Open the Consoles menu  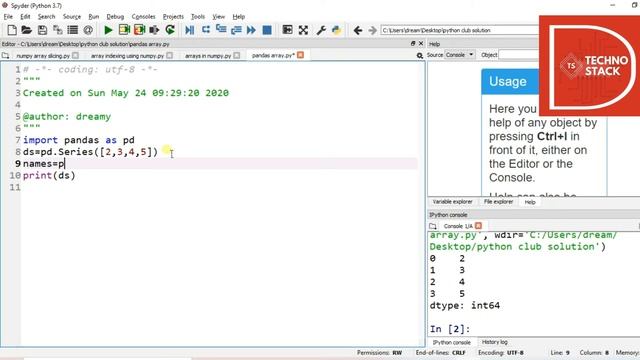pos(143,17)
